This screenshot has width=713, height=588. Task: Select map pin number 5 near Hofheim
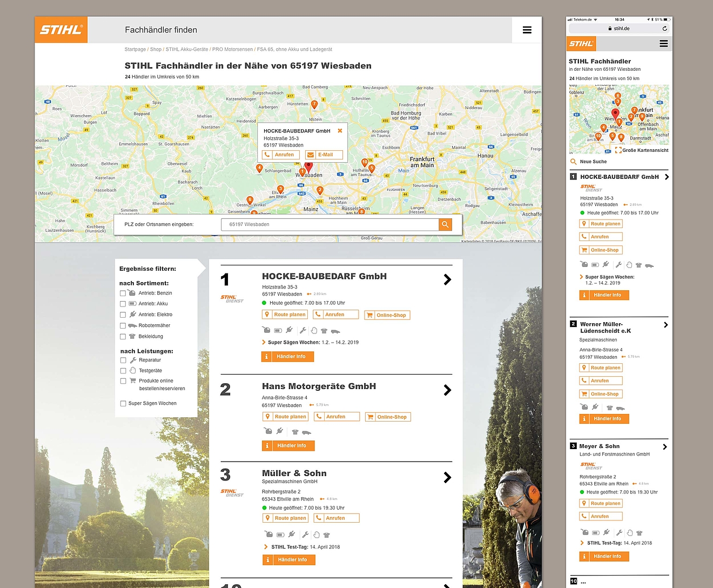372,169
